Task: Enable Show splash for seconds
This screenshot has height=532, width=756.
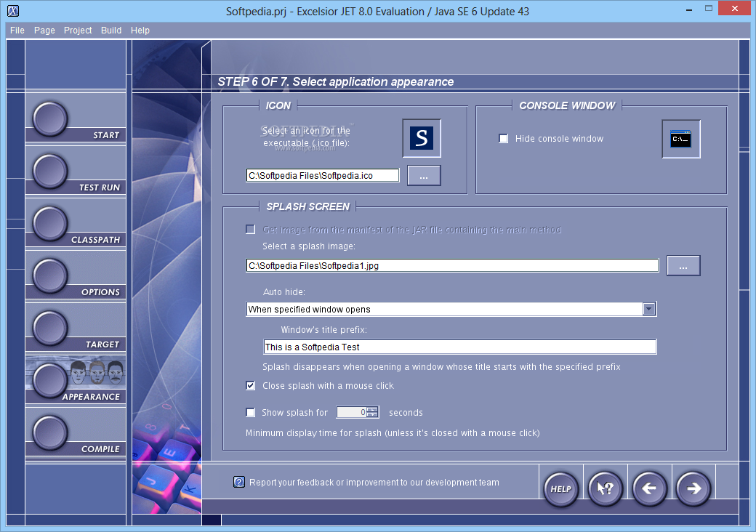Action: tap(250, 413)
